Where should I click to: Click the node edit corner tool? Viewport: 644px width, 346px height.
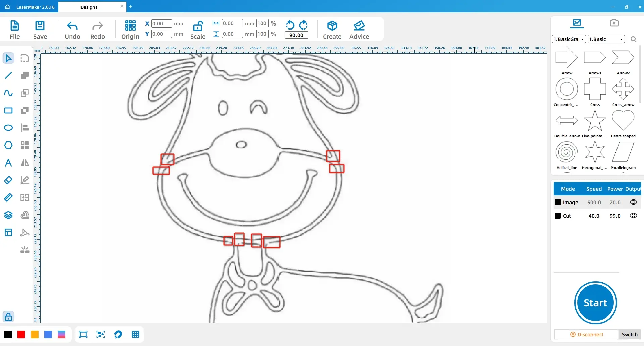click(25, 58)
